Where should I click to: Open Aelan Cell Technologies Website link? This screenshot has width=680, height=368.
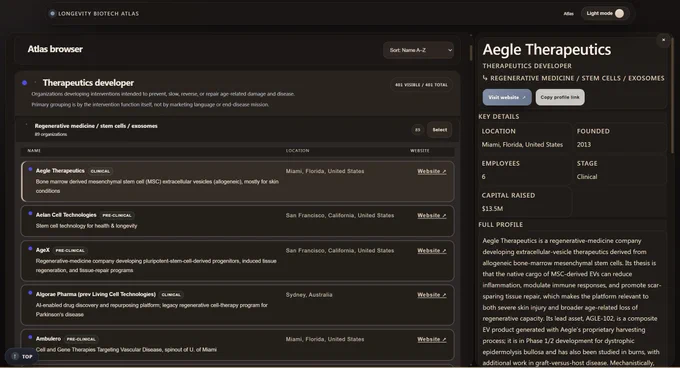[x=432, y=215]
